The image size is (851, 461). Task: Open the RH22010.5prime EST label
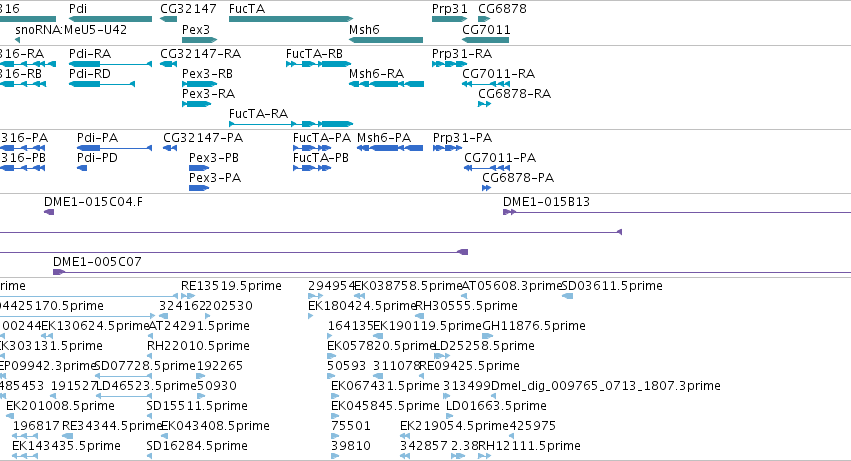199,346
